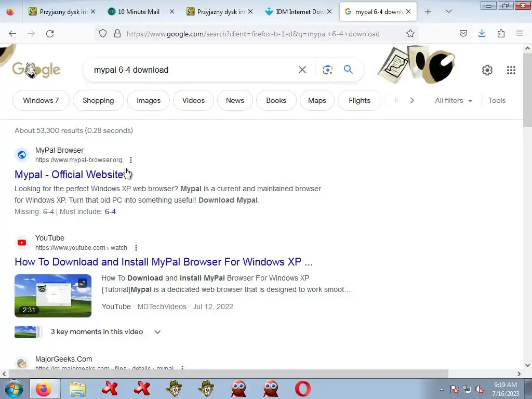Viewport: 532px width, 399px height.
Task: Select the News filter chip
Action: [235, 100]
